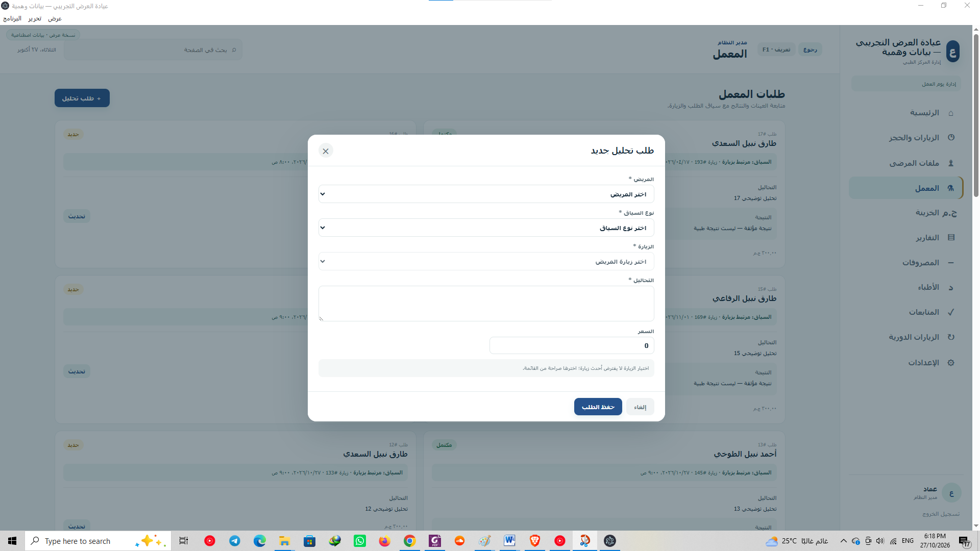980x551 pixels.
Task: Open Brave browser from the taskbar
Action: coord(534,541)
